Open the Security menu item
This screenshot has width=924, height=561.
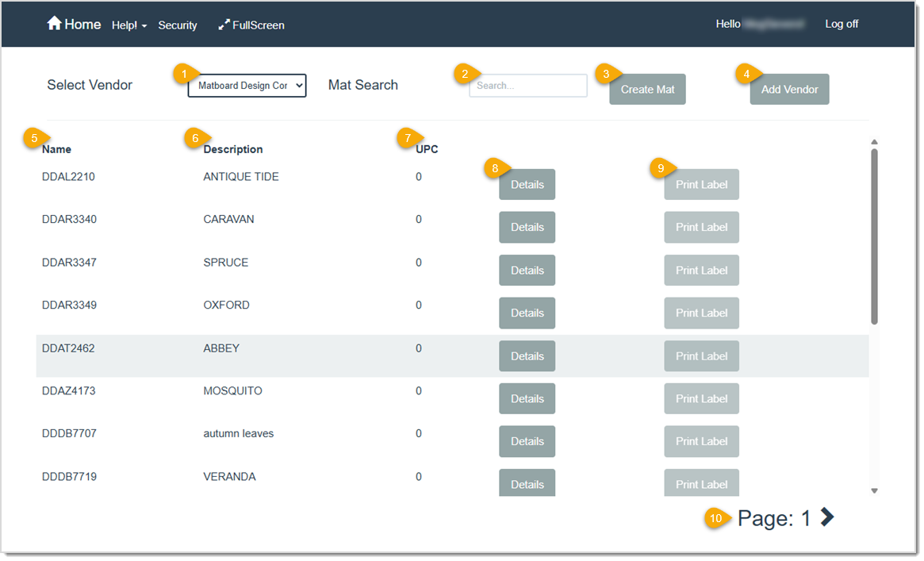click(177, 25)
